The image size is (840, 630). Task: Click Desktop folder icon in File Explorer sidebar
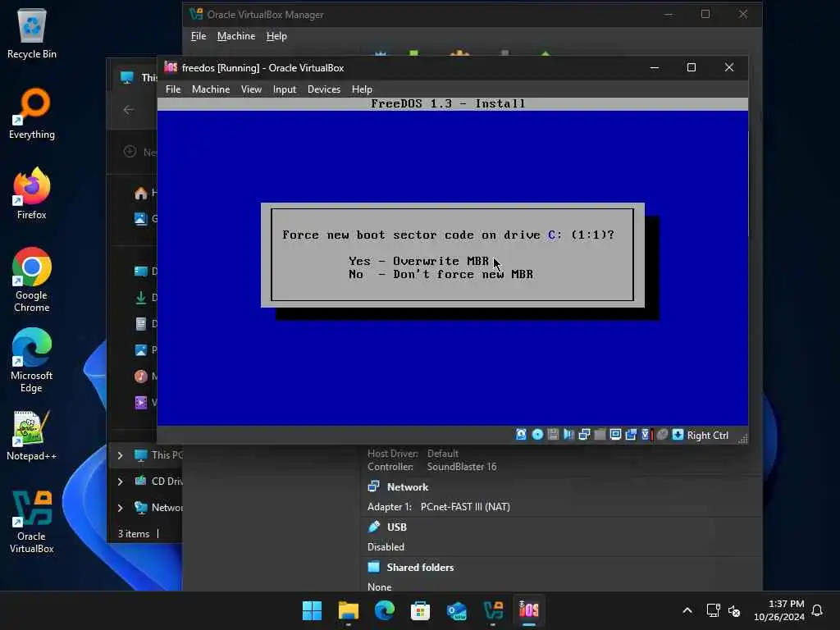tap(141, 271)
